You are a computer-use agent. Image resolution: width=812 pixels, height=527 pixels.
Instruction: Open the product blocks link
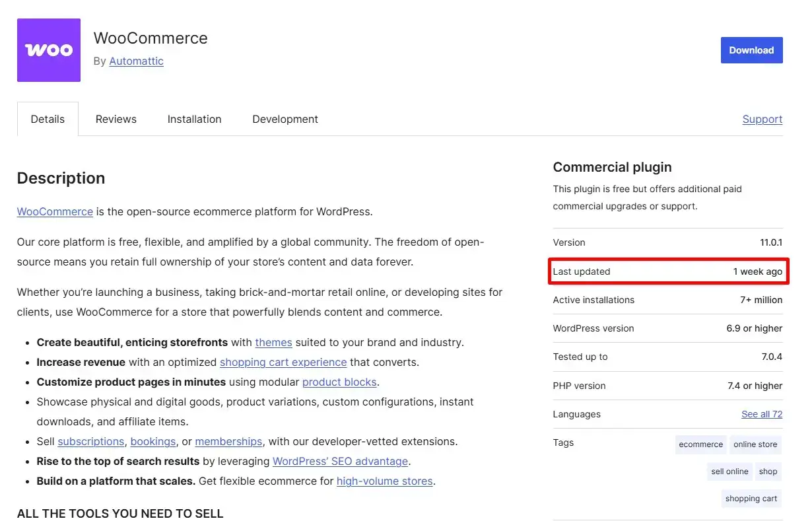point(339,382)
